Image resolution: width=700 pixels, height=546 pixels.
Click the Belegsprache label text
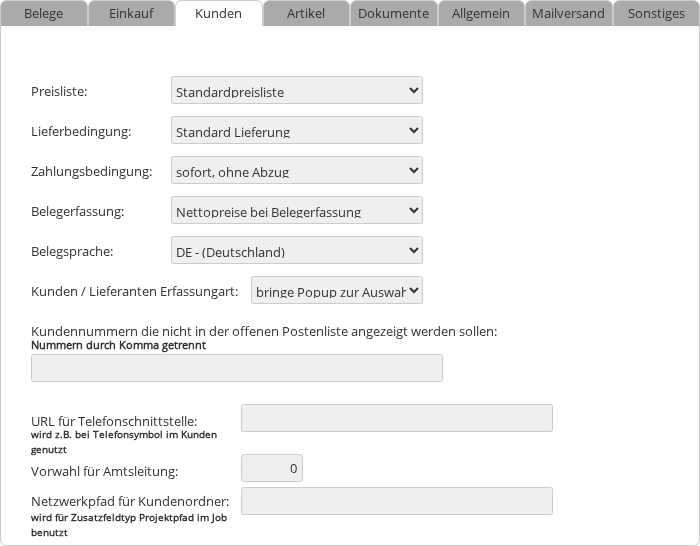72,251
